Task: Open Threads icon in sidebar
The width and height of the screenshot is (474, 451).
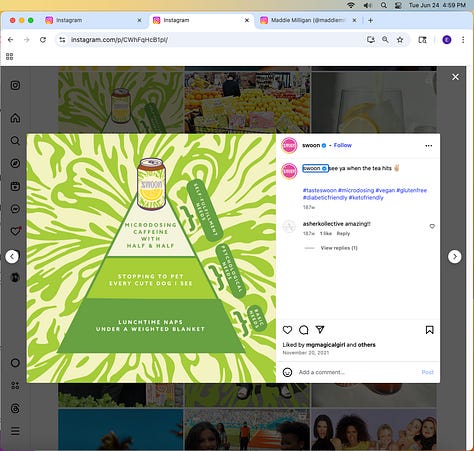Action: (15, 408)
